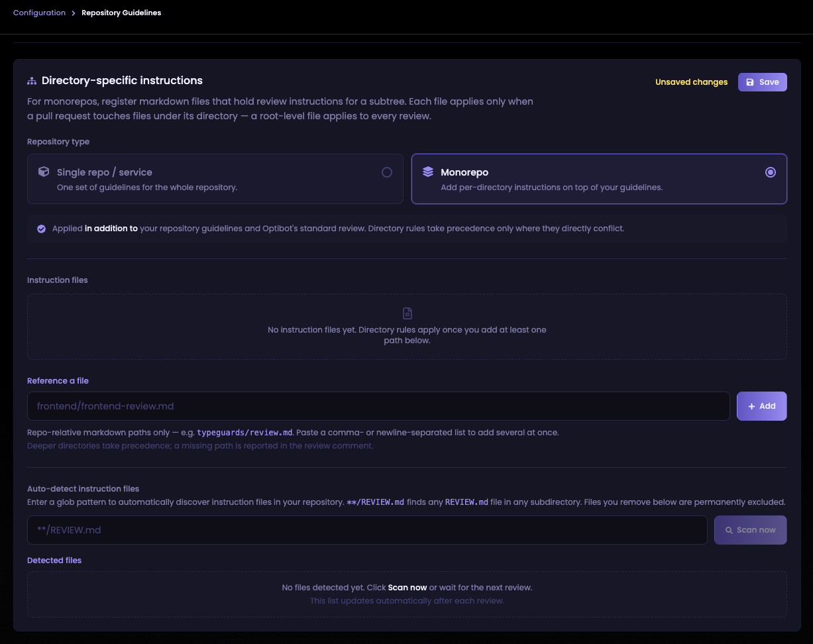Click the Auto-detect instruction files label

point(83,489)
